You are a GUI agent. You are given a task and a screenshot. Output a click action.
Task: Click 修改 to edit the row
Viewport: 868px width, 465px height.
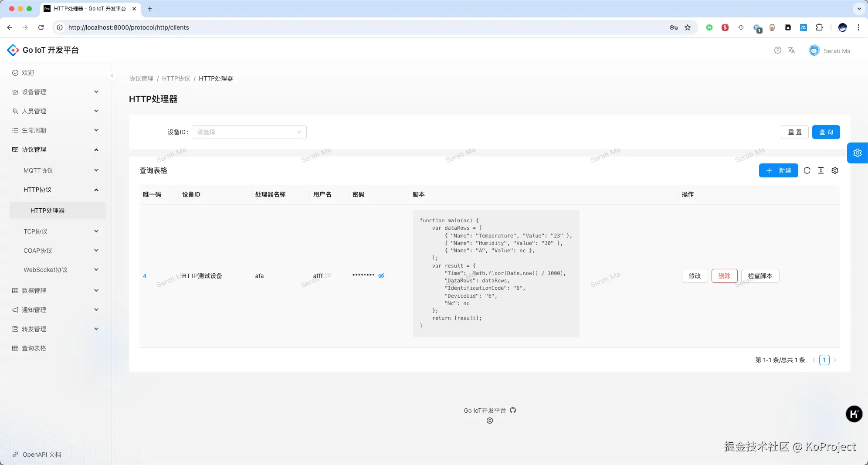click(695, 276)
